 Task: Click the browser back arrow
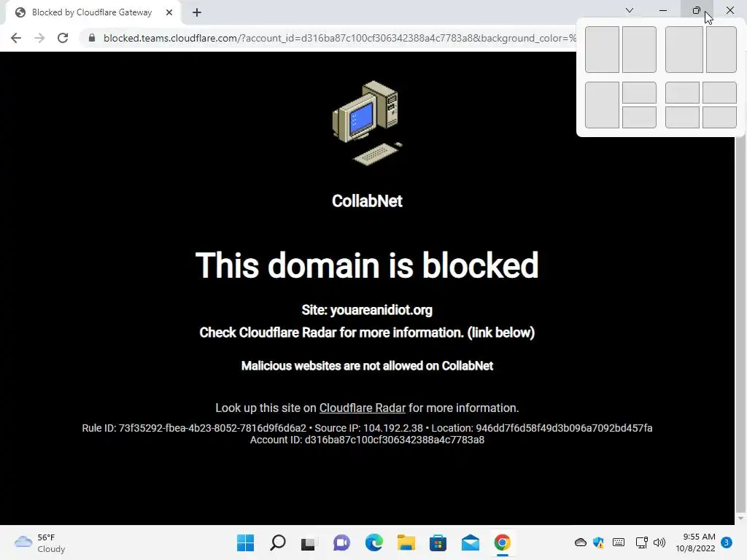point(16,38)
